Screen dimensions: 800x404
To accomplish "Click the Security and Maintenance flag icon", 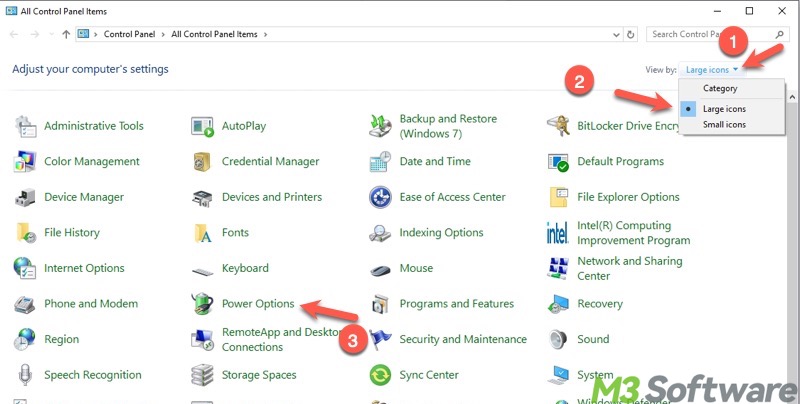I will 380,340.
